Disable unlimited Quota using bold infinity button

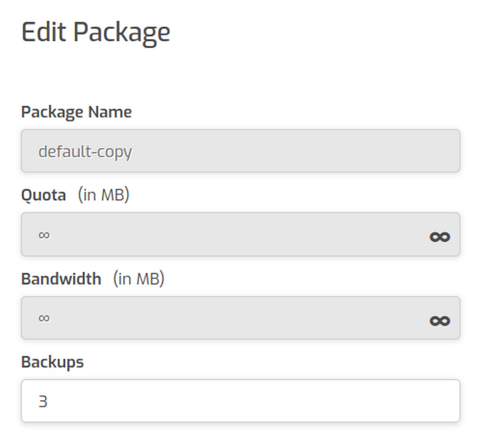point(440,237)
